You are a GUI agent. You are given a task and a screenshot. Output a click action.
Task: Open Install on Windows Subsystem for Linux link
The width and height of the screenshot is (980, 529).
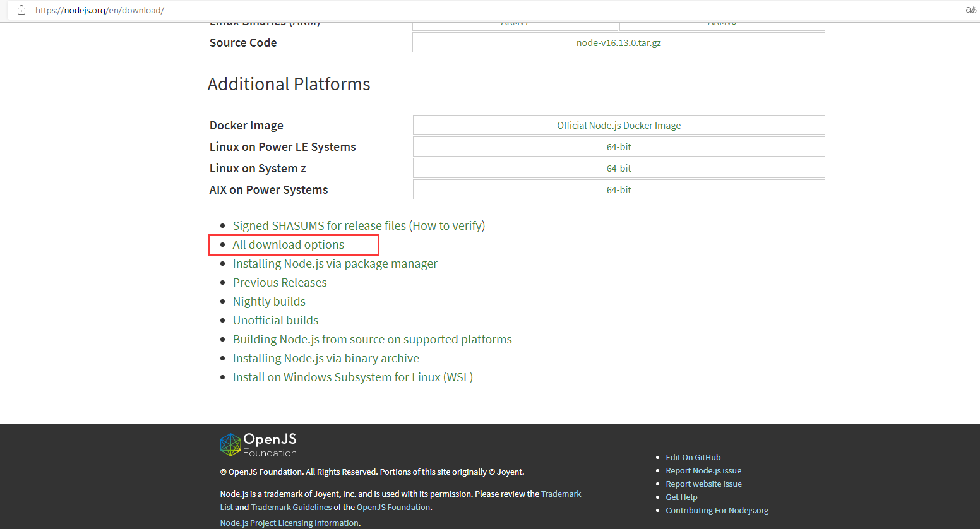pos(353,377)
